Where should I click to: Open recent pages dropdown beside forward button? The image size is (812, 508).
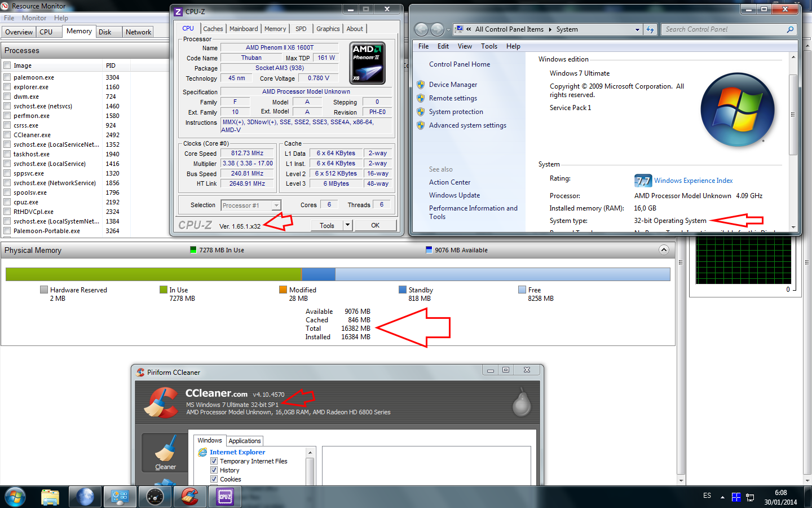448,29
